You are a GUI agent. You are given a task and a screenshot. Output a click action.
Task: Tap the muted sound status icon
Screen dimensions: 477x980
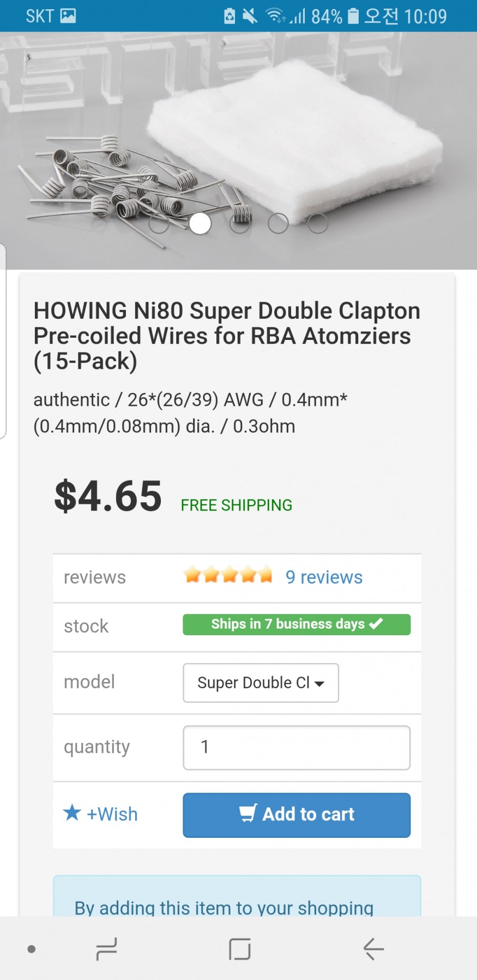point(250,16)
